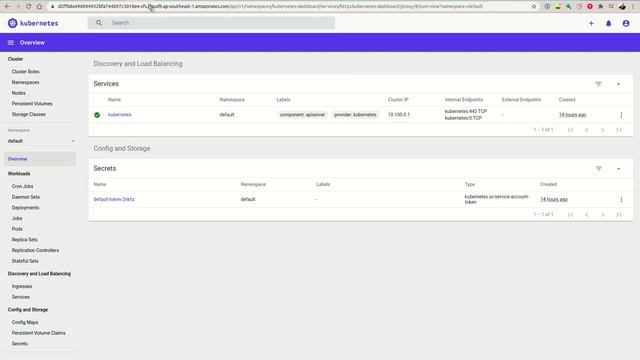Go to next page in Secrets pagination

click(602, 215)
